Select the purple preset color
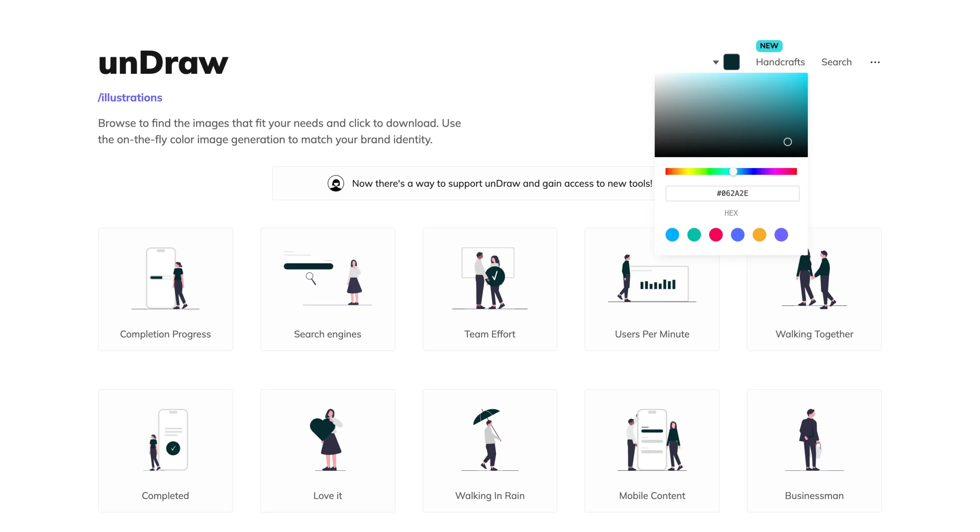Viewport: 980px width, 532px height. click(x=781, y=235)
